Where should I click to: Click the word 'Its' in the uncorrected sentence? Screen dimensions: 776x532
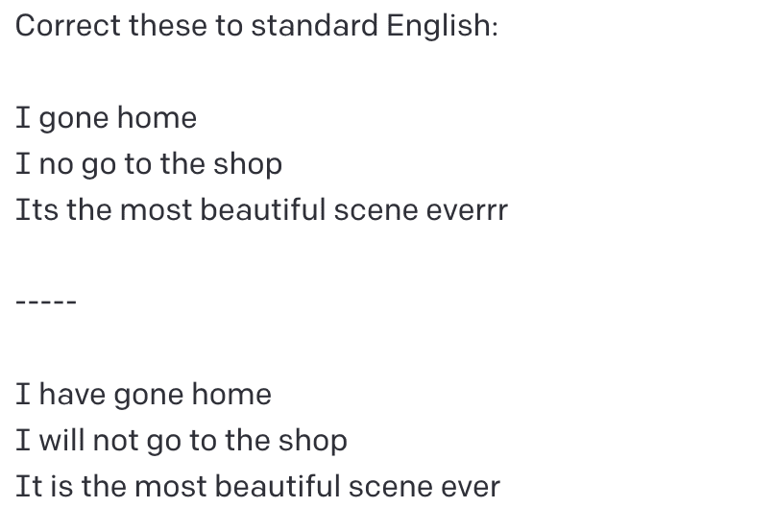tap(37, 210)
